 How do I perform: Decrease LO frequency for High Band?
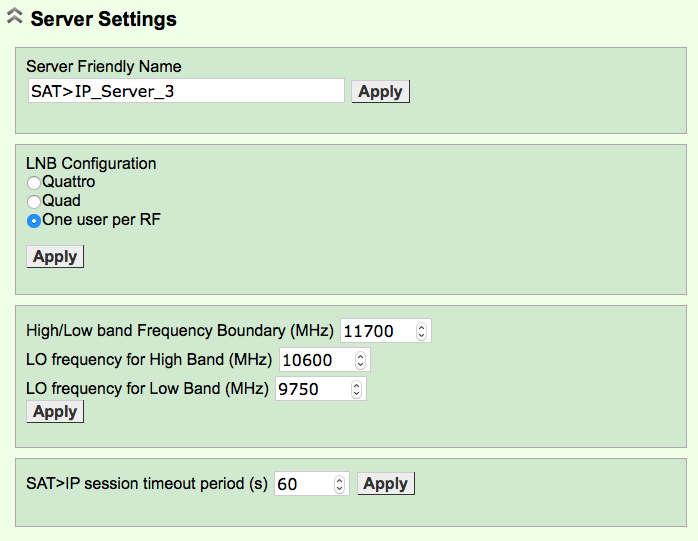(361, 364)
